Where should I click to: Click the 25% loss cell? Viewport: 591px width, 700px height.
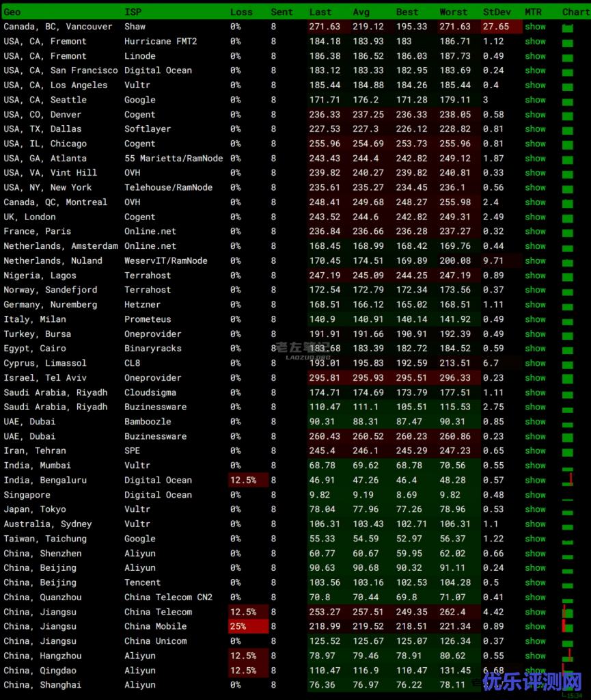(x=249, y=627)
